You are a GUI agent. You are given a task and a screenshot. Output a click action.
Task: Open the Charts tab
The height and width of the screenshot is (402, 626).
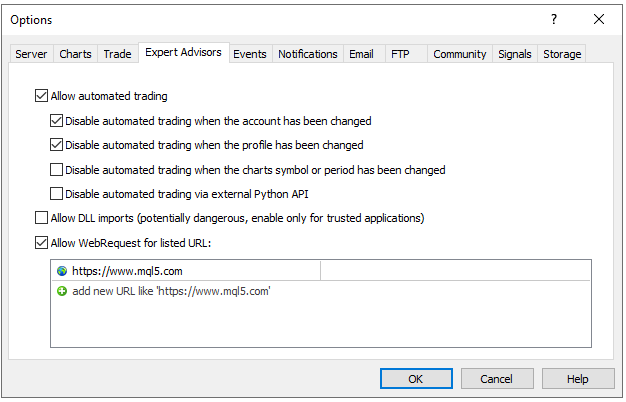coord(75,54)
